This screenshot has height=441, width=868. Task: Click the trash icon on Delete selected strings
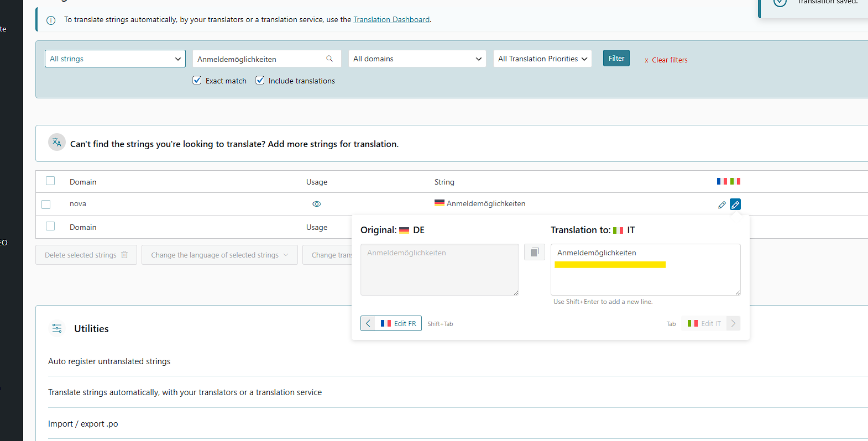pos(124,255)
